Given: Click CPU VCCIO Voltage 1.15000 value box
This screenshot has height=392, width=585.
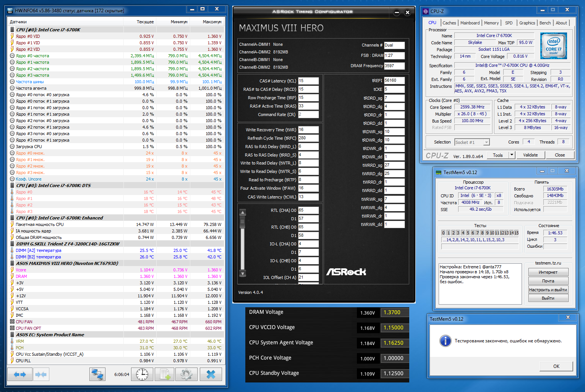Looking at the screenshot, I should (395, 327).
